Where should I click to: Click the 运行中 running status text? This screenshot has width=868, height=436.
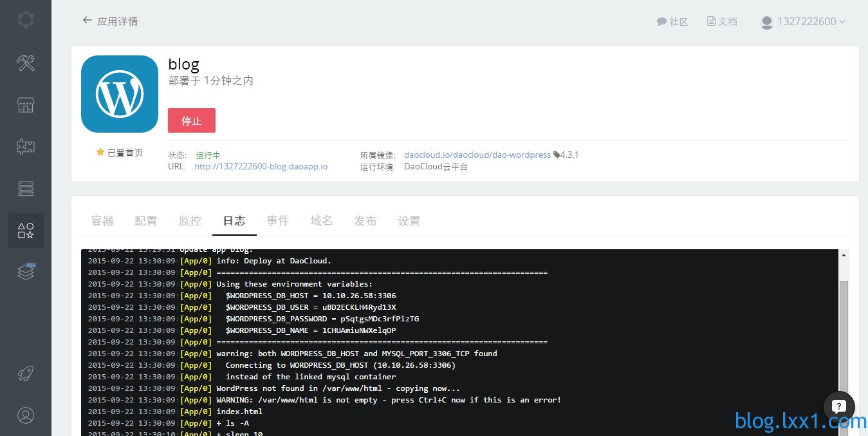(208, 155)
